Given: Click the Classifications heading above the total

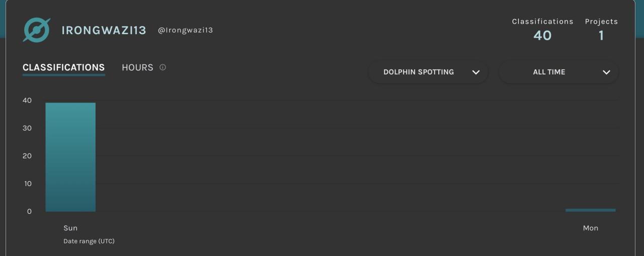Looking at the screenshot, I should (x=542, y=22).
